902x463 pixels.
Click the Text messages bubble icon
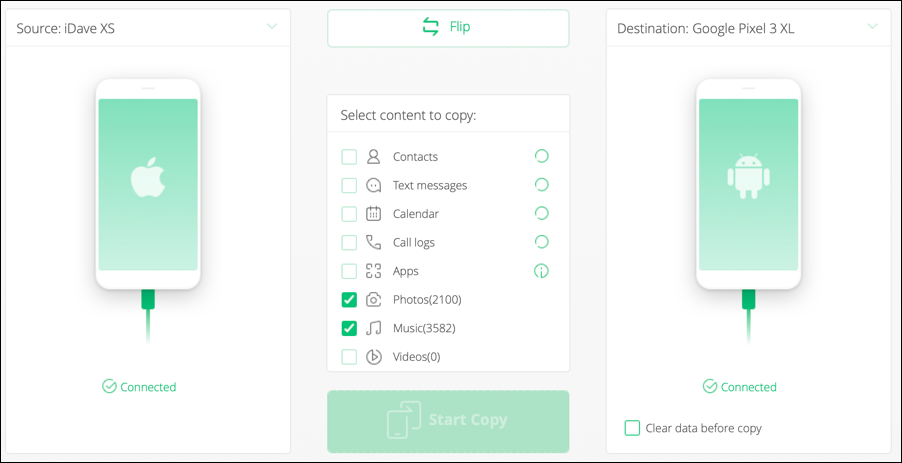pyautogui.click(x=373, y=185)
